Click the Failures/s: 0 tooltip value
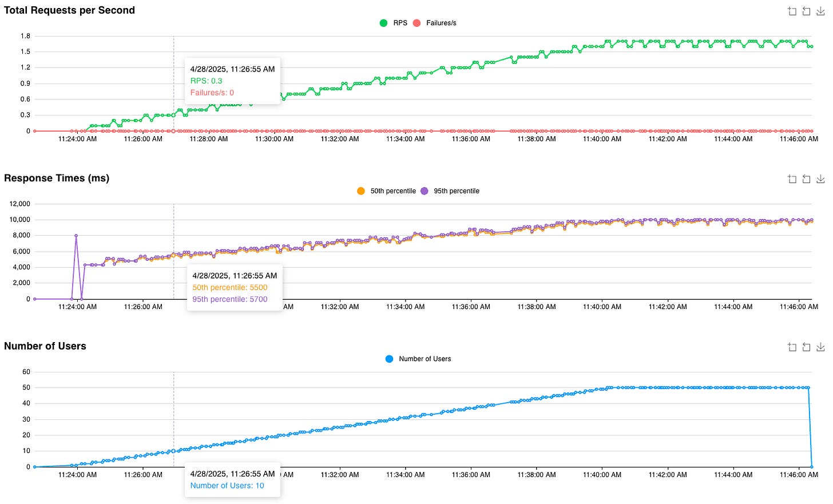The width and height of the screenshot is (833, 504). click(212, 93)
